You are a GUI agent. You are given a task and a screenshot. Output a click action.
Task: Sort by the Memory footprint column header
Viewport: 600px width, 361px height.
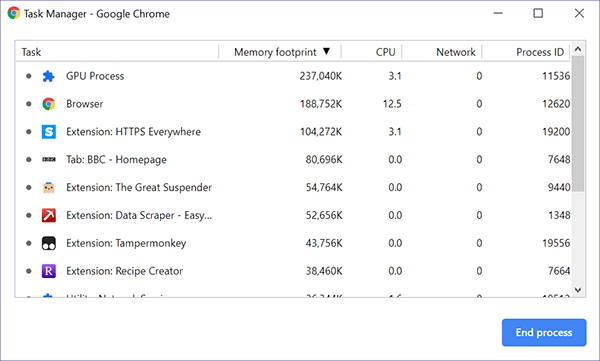[x=280, y=52]
